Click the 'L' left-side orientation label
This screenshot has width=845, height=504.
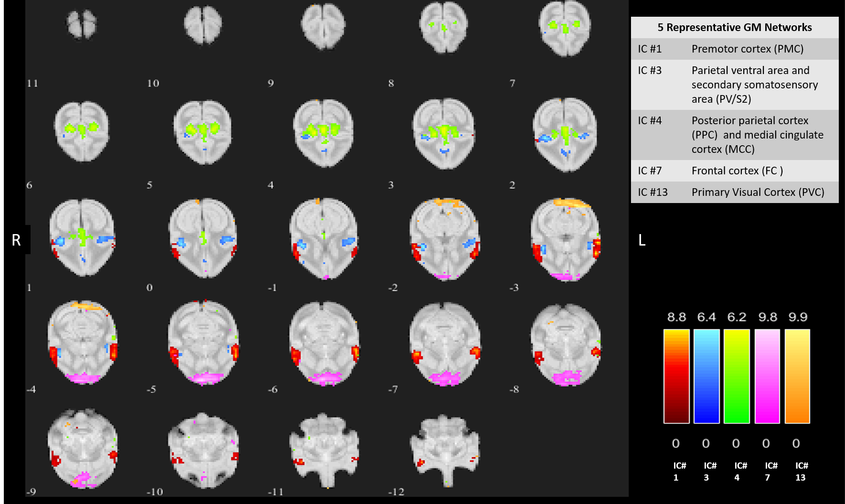pos(642,240)
